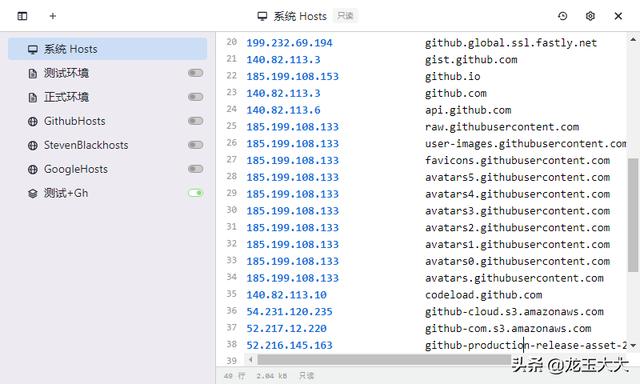Viewport: 640px width, 384px height.
Task: Click the 只读 badge in title
Action: point(345,16)
